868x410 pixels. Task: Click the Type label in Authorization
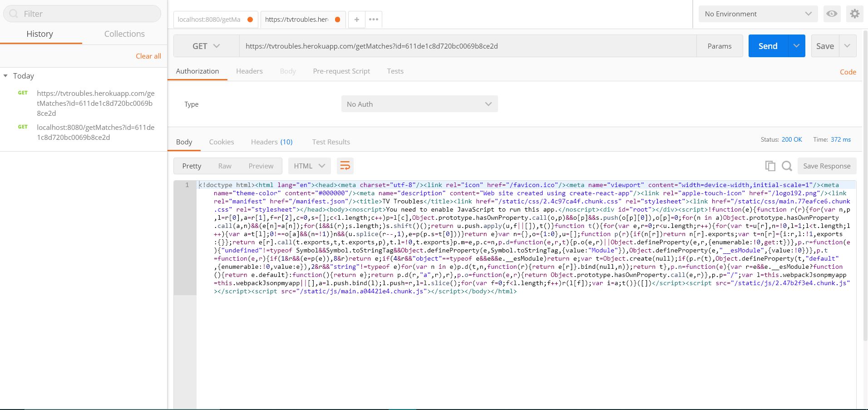[191, 104]
